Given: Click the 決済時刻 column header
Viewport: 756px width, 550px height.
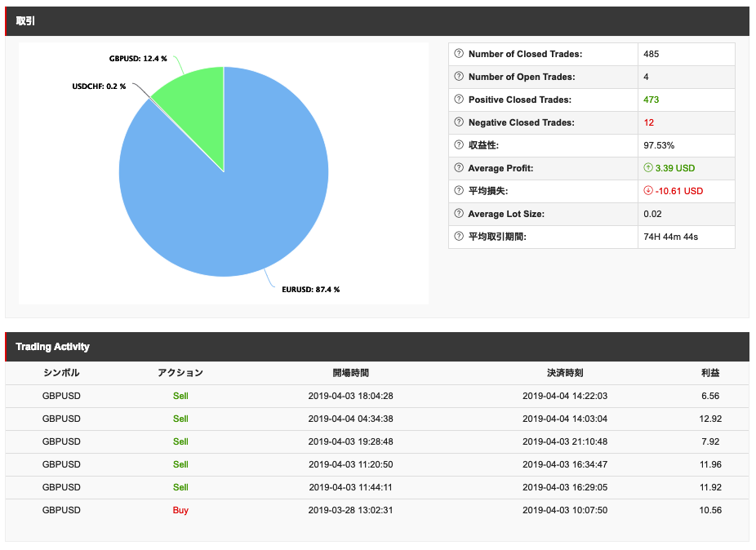Looking at the screenshot, I should pyautogui.click(x=565, y=373).
